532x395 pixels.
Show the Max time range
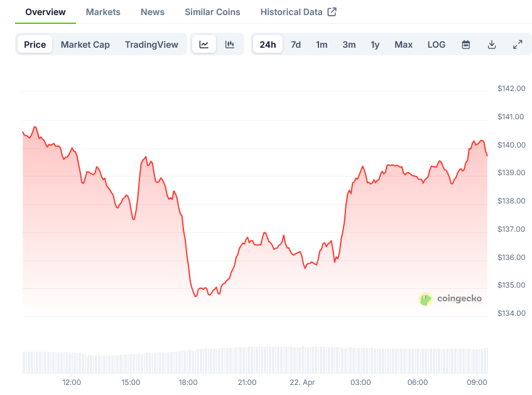point(403,45)
